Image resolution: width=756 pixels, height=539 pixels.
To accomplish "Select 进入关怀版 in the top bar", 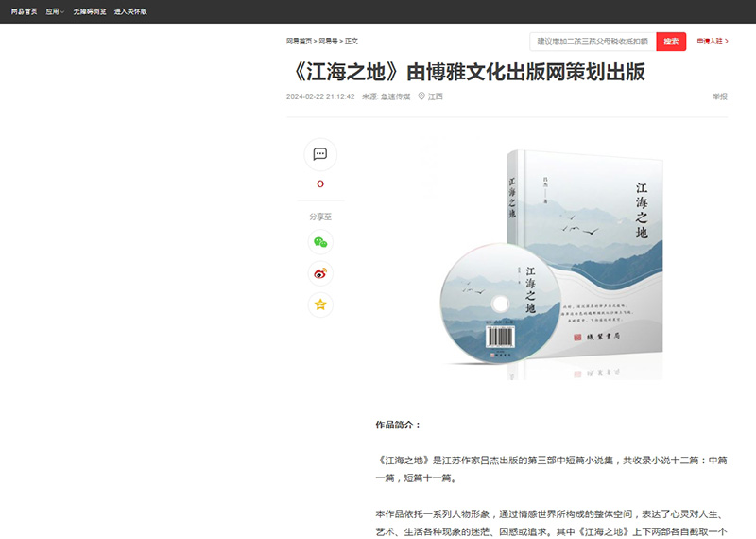I will point(130,11).
